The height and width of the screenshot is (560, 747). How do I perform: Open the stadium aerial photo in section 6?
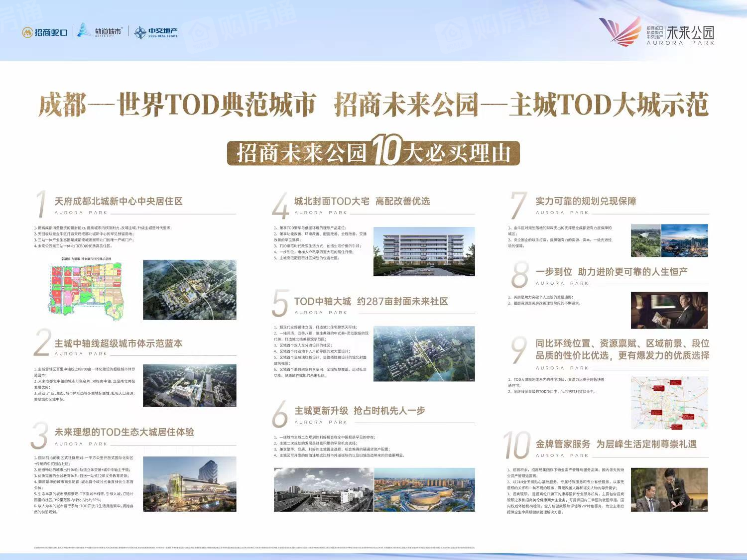[425, 489]
